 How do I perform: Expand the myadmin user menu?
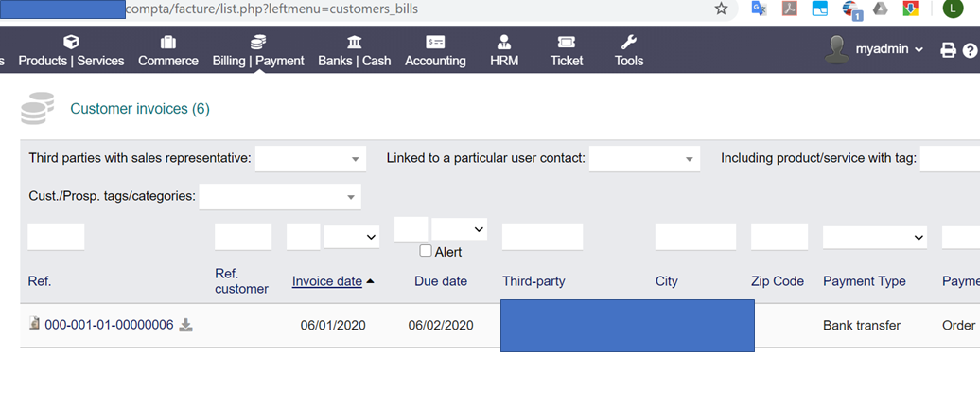[875, 49]
